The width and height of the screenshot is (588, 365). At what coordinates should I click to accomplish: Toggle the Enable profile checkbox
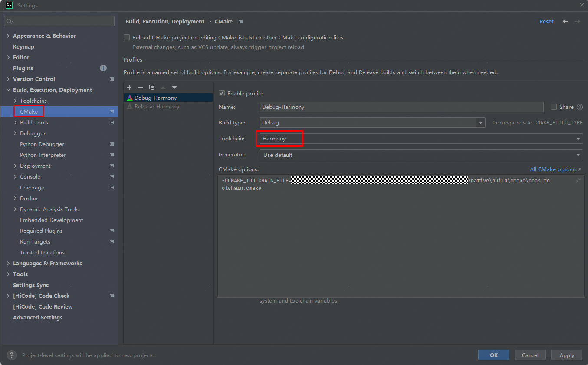tap(222, 93)
